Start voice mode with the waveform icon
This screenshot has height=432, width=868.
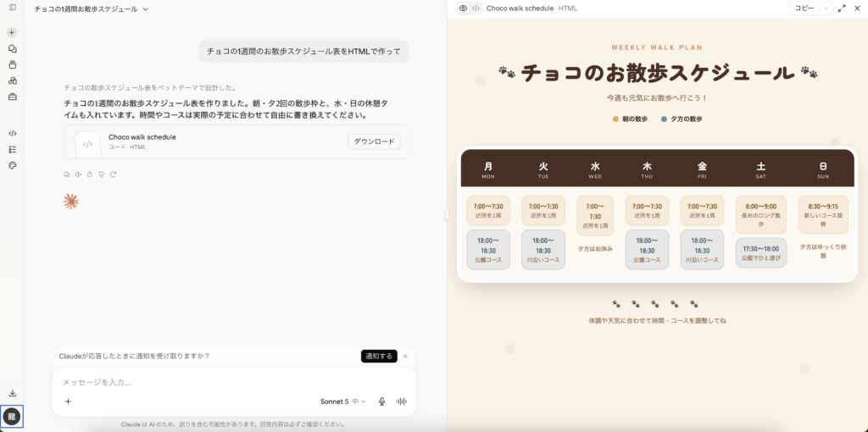(401, 402)
